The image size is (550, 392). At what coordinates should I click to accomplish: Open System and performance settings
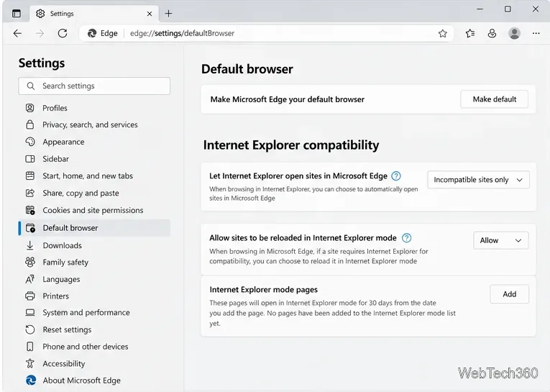pos(86,312)
